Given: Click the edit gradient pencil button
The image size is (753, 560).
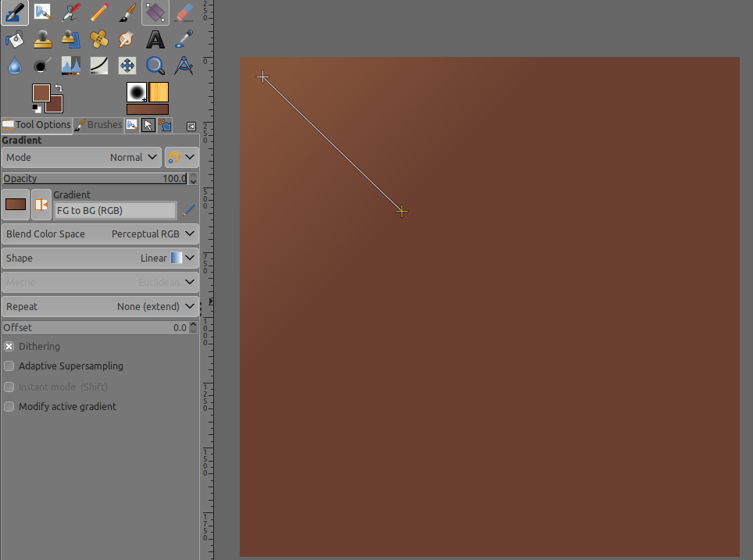Looking at the screenshot, I should [x=189, y=210].
